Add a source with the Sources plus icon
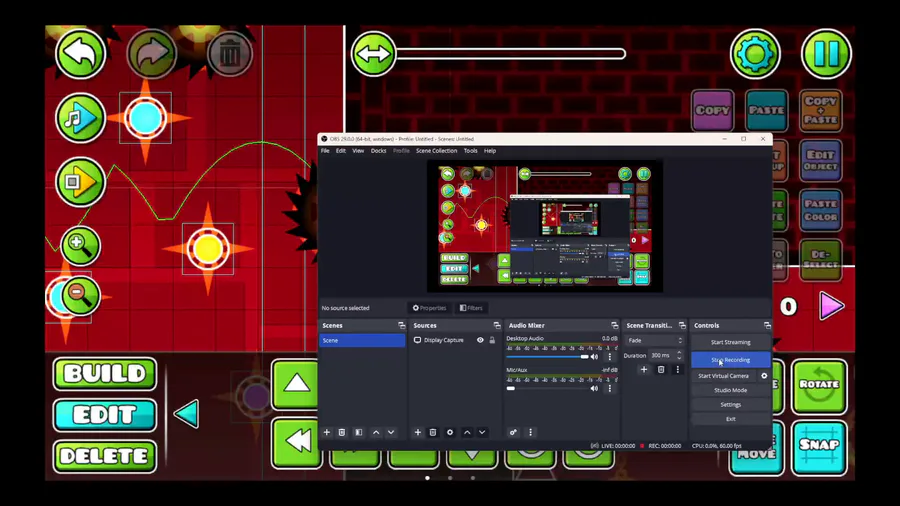The image size is (900, 506). pos(418,433)
